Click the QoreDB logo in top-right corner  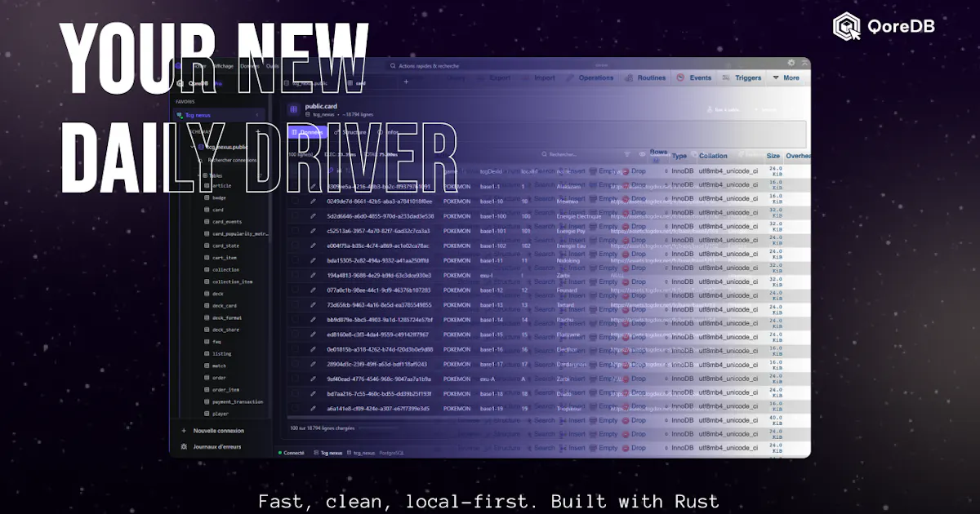884,26
